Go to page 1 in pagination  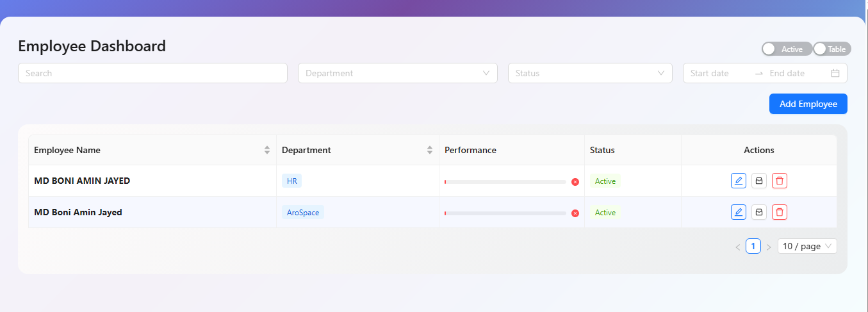(753, 246)
